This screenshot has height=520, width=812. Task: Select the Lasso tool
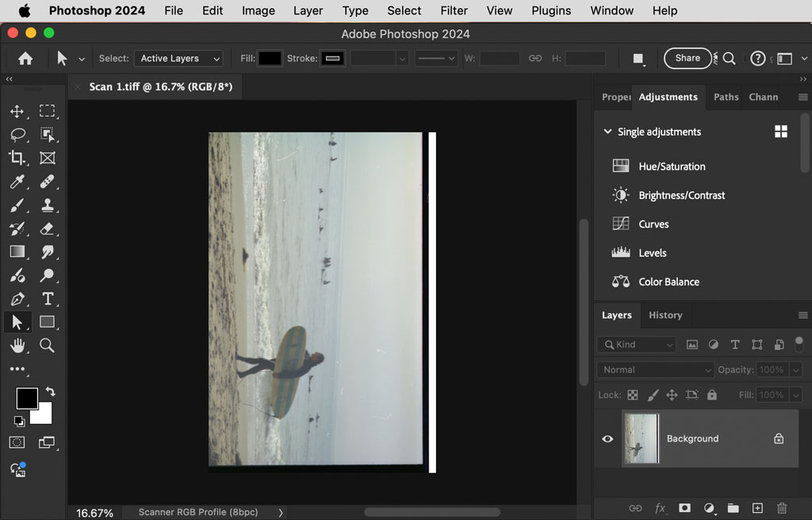click(17, 135)
